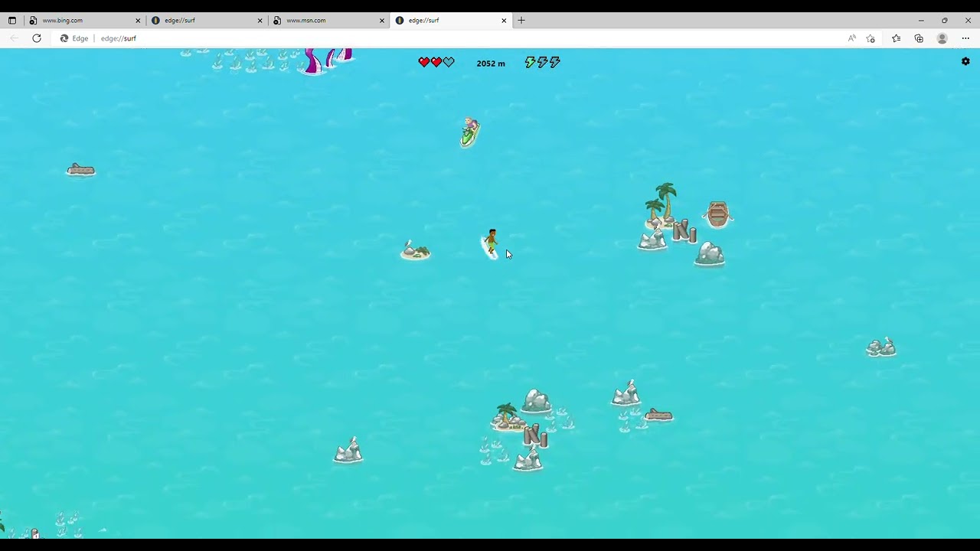Click the purple kraken tentacles at top
The height and width of the screenshot is (551, 980).
coord(328,61)
